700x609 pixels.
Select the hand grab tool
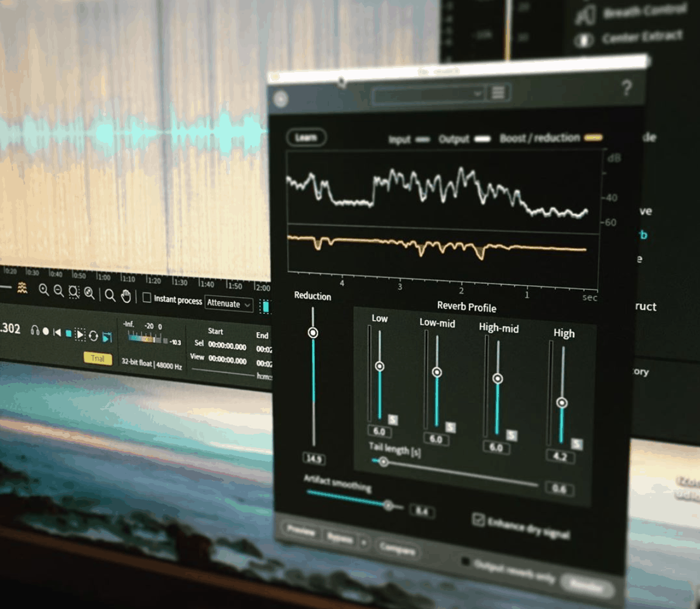[126, 296]
